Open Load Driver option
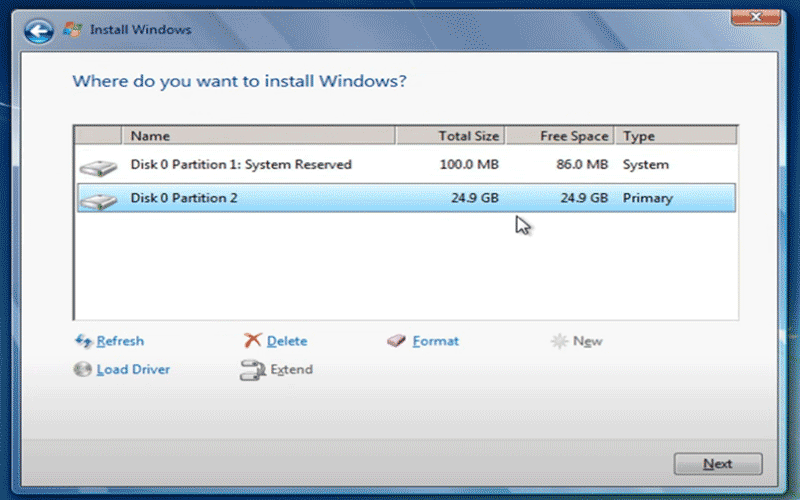The image size is (800, 500). tap(133, 369)
